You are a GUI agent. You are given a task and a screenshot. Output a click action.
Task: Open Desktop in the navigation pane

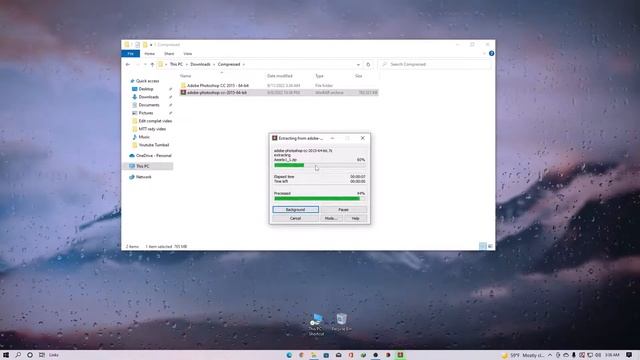point(146,89)
